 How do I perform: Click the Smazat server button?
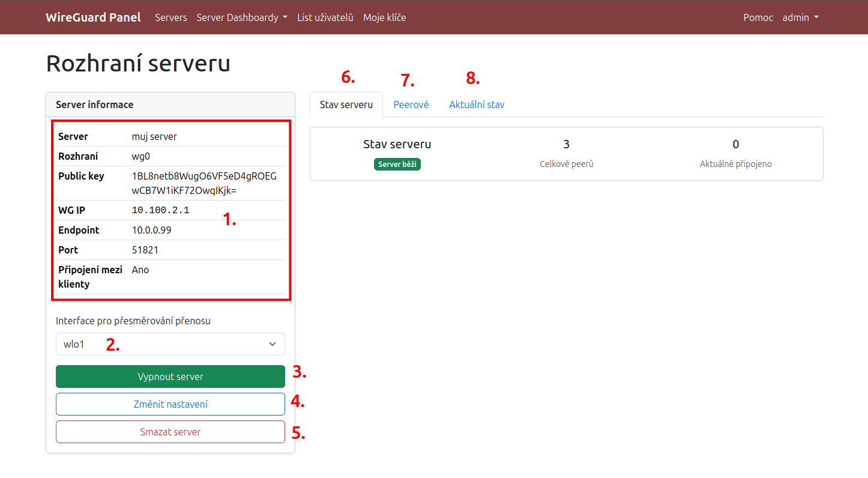(170, 432)
